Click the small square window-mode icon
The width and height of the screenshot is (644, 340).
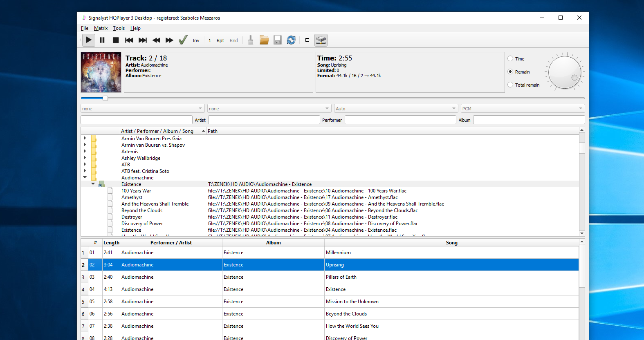pos(307,40)
